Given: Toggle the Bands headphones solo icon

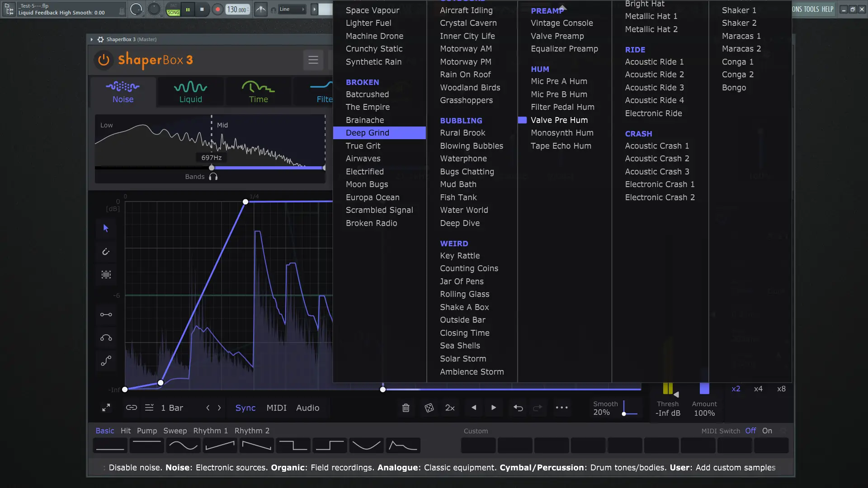Looking at the screenshot, I should click(213, 177).
